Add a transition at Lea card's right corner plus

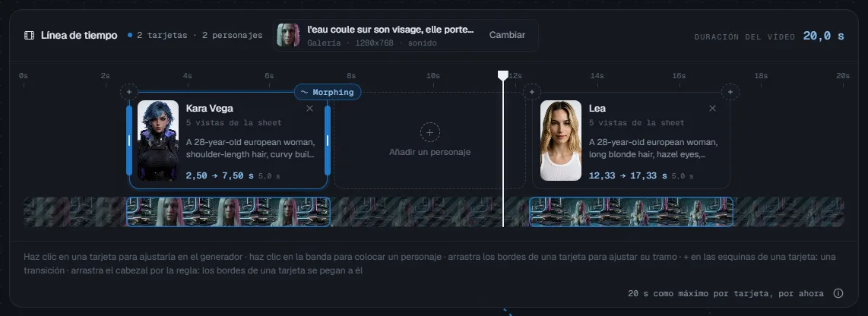[x=730, y=92]
